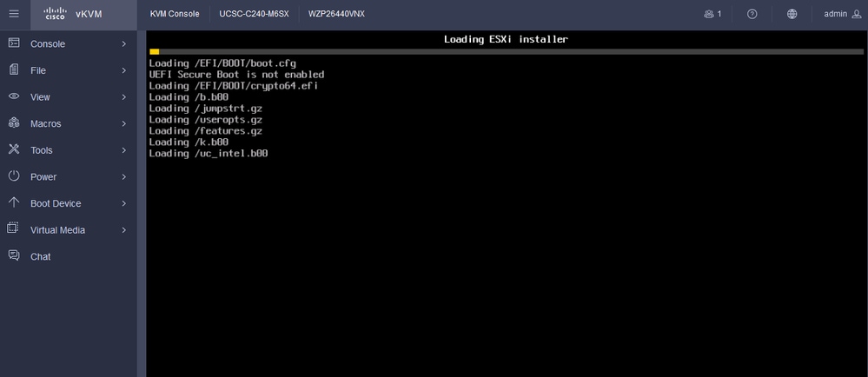Open the Tools menu item
This screenshot has height=377, width=868.
[69, 150]
